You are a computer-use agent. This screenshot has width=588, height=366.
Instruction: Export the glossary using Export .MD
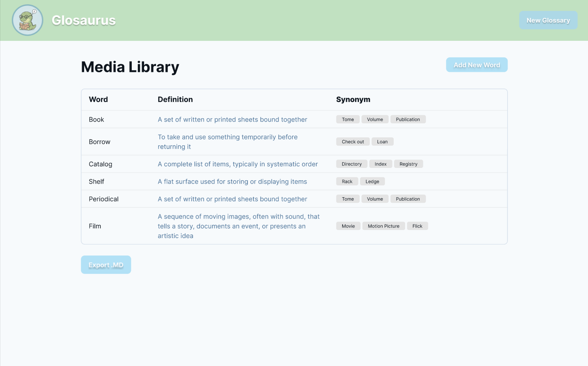106,265
